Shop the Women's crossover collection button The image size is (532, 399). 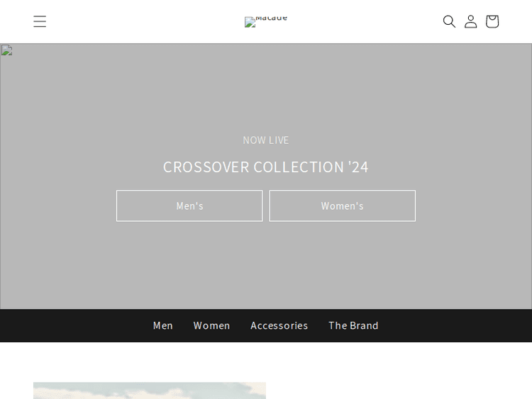[342, 206]
